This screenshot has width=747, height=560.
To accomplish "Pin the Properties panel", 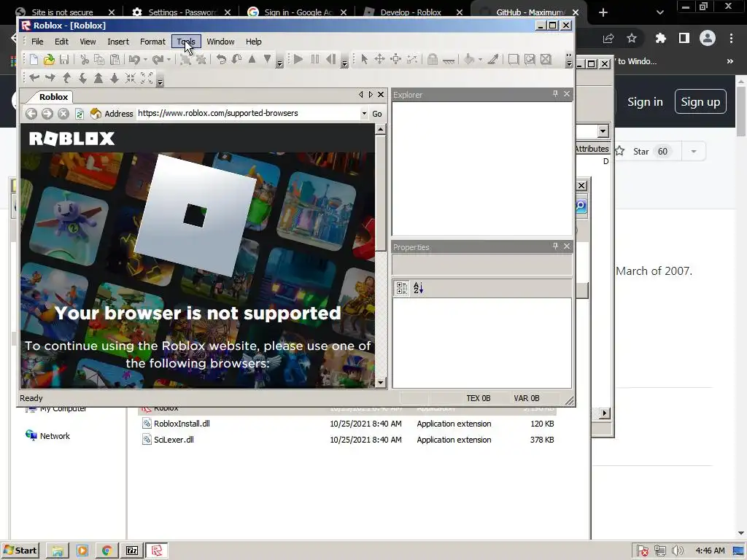I will click(555, 246).
